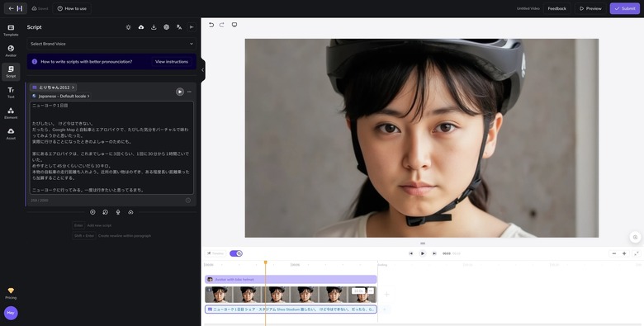Click the Saved cloud status indicator
644x326 pixels.
(x=40, y=8)
